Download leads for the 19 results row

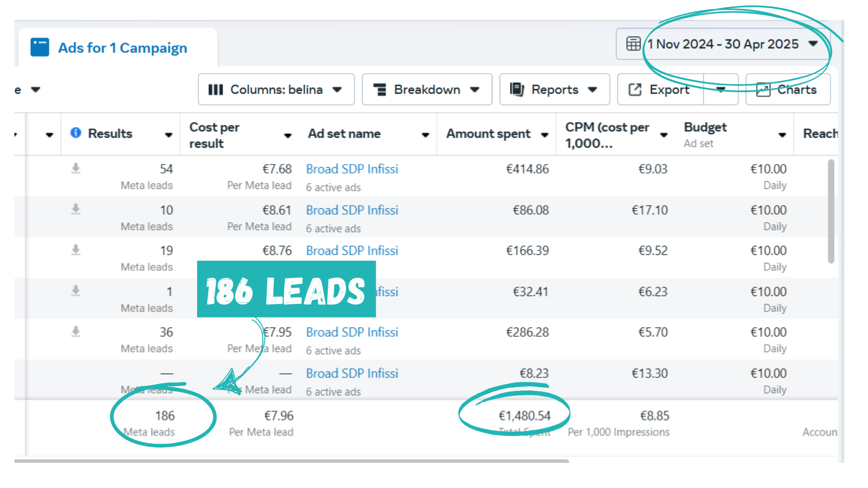76,250
